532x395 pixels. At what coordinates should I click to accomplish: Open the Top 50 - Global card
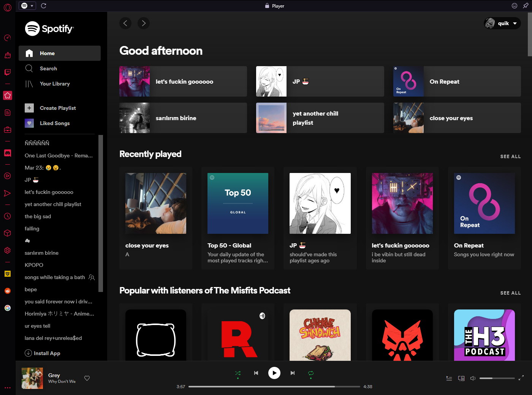(238, 218)
